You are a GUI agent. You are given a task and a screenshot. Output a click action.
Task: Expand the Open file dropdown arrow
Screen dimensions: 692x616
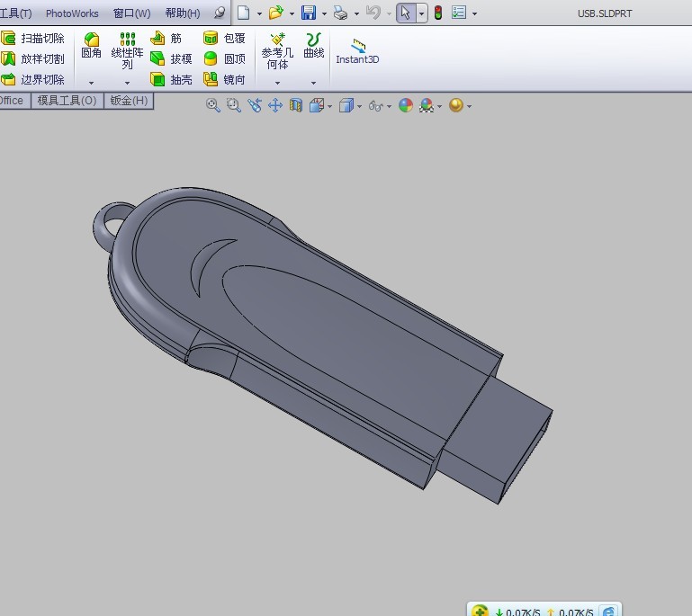(x=292, y=13)
